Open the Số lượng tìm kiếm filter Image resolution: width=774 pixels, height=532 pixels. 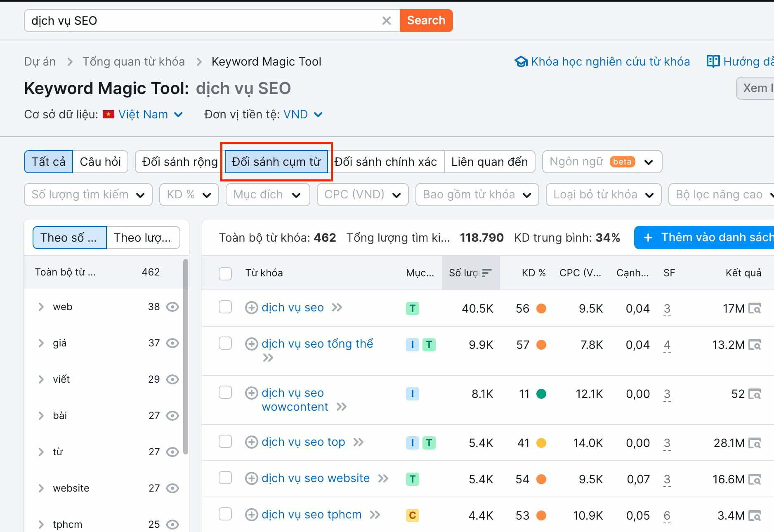pos(88,195)
